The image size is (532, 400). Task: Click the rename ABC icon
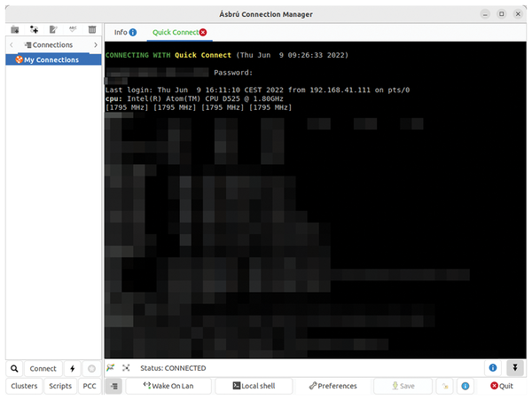point(73,29)
